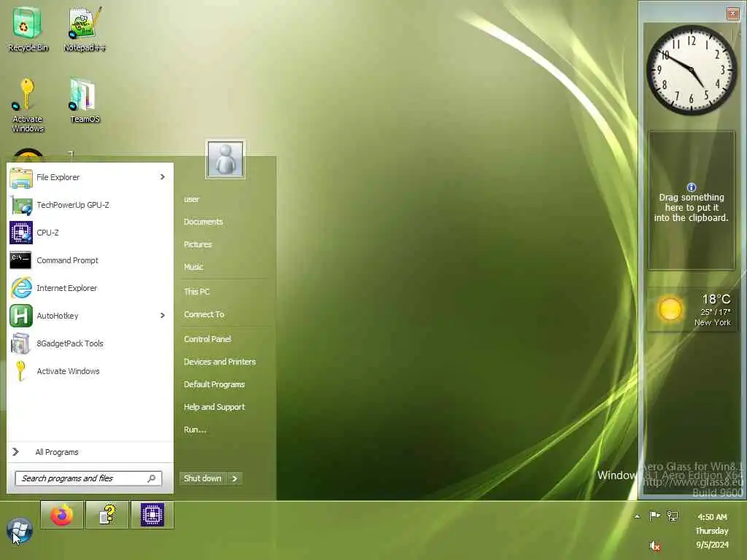This screenshot has height=560, width=747.
Task: Click the Internet Explorer icon
Action: (x=21, y=288)
